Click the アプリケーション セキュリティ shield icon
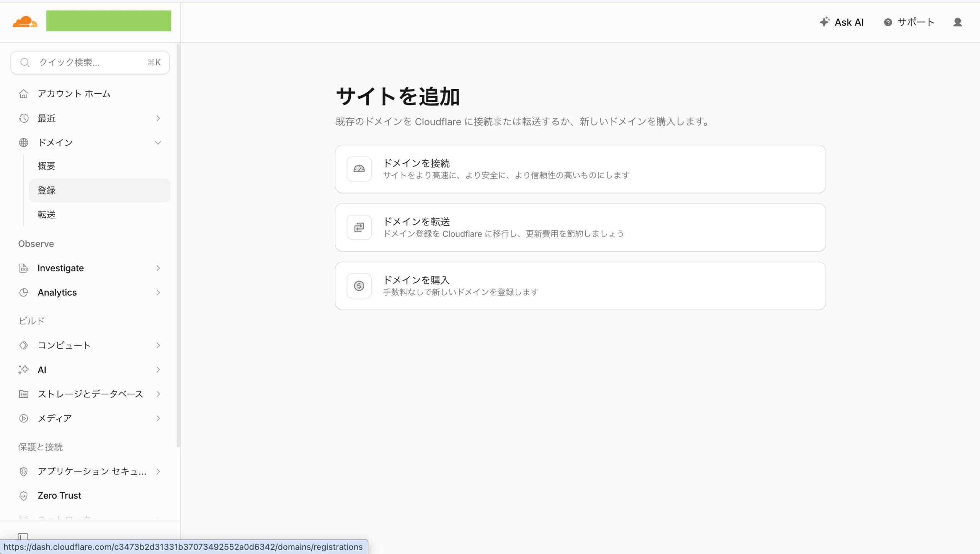The height and width of the screenshot is (554, 980). coord(24,471)
